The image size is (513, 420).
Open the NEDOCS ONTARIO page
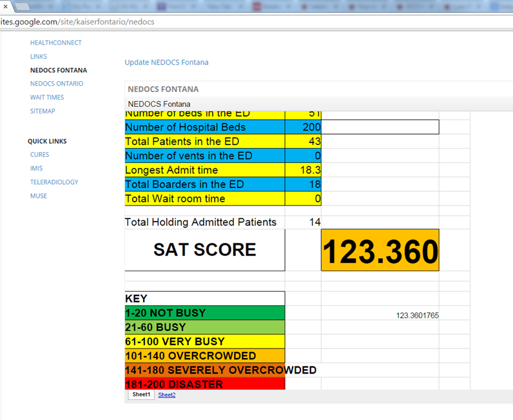click(56, 84)
